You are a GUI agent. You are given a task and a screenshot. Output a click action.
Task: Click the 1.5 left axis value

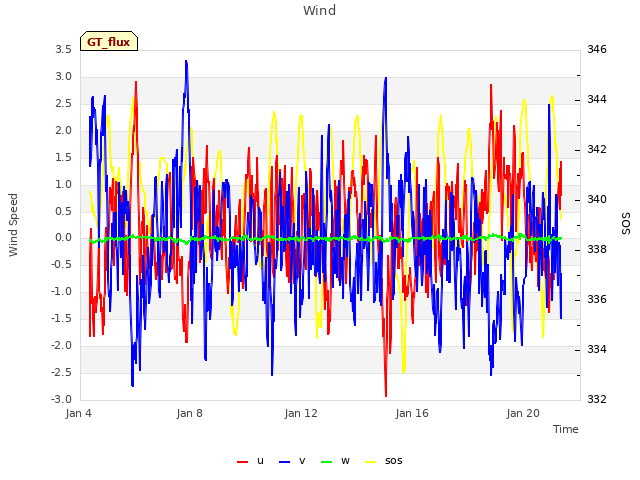pos(63,158)
